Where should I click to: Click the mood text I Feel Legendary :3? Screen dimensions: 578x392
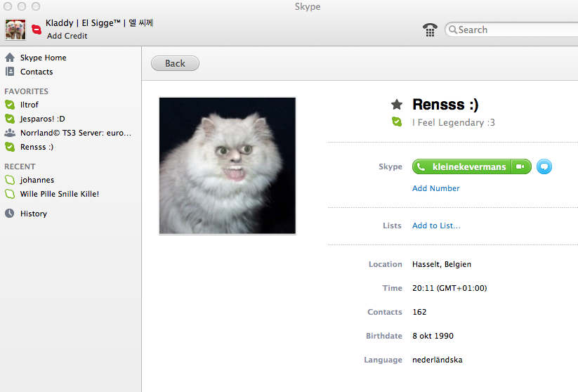tap(454, 122)
